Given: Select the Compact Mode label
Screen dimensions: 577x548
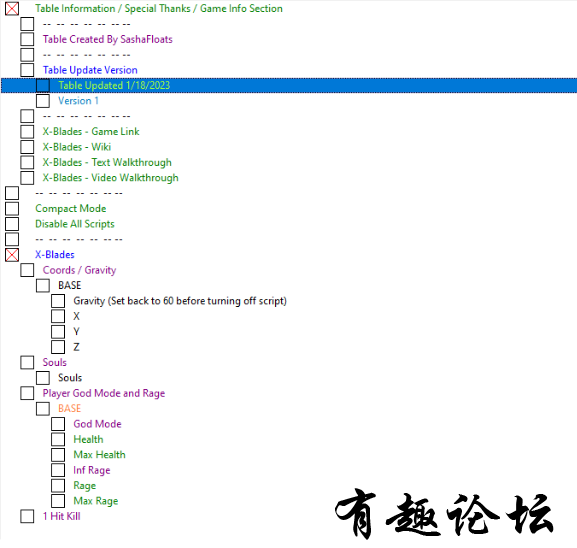Looking at the screenshot, I should 71,208.
